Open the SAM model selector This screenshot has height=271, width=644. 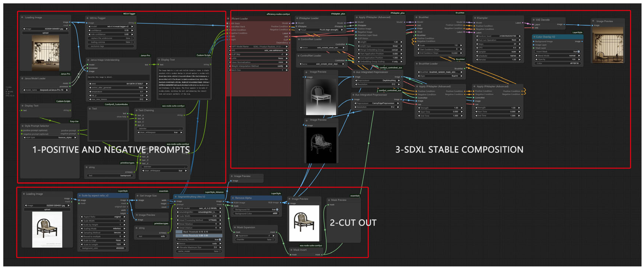tap(199, 208)
